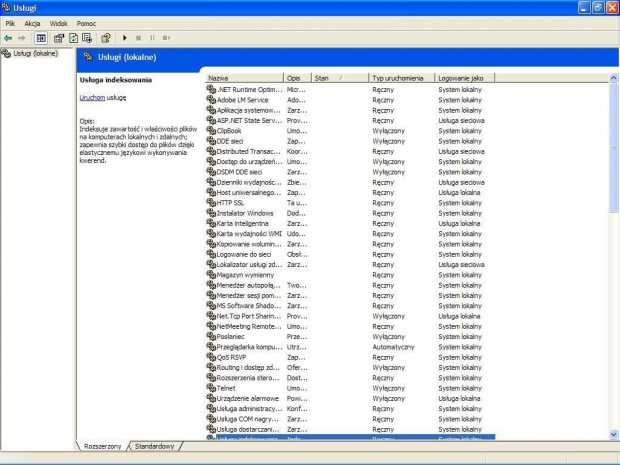Click the Refresh toolbar icon
This screenshot has height=465, width=620.
[73, 38]
